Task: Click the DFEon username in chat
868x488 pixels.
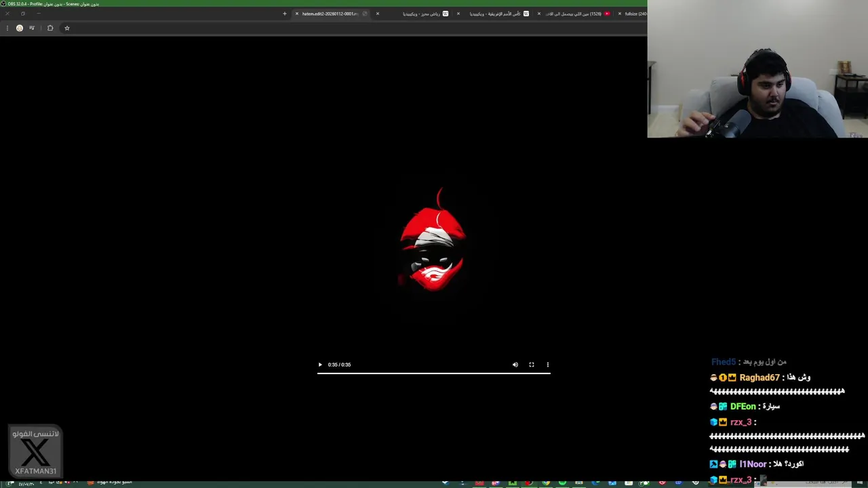Action: [743, 407]
